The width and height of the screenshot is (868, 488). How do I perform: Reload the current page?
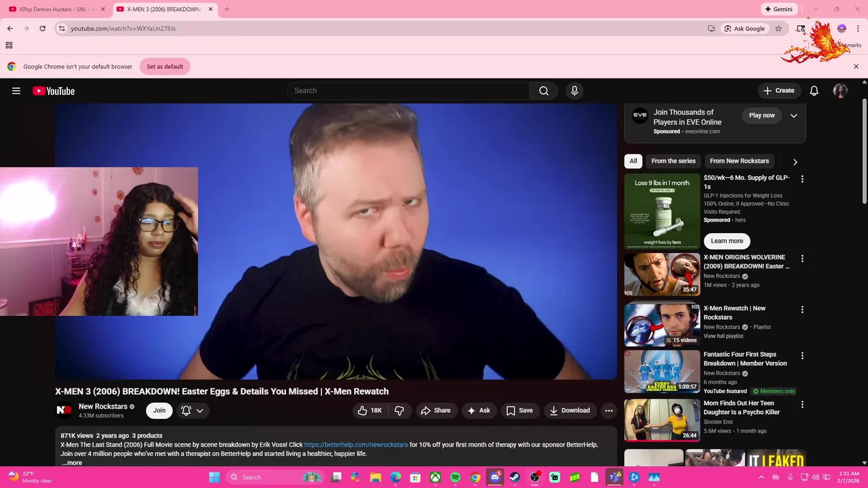42,28
